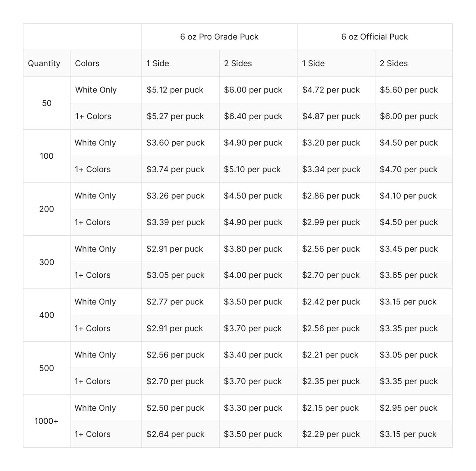
Task: Click the 6 oz Pro Grade Puck header
Action: 219,37
